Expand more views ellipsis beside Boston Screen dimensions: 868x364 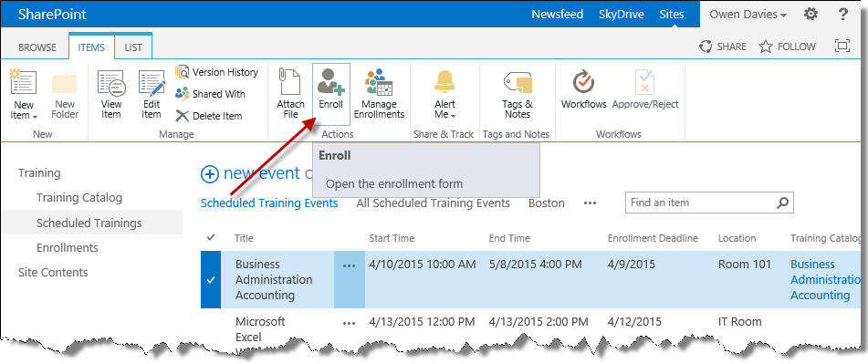[591, 203]
